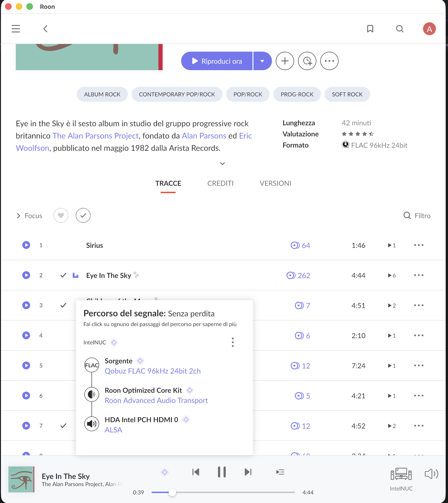The width and height of the screenshot is (448, 503).
Task: Click the add to library plus button
Action: click(x=284, y=61)
